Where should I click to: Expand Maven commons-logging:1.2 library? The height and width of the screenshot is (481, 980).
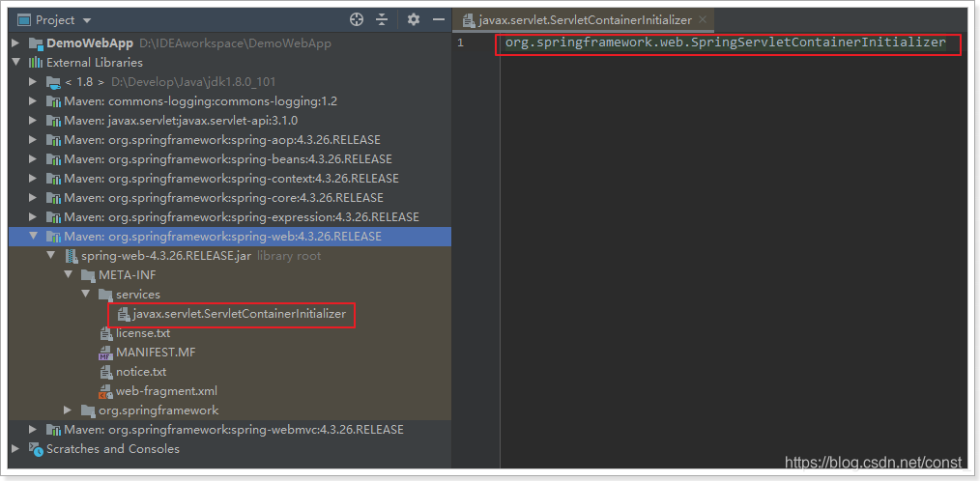(x=33, y=101)
